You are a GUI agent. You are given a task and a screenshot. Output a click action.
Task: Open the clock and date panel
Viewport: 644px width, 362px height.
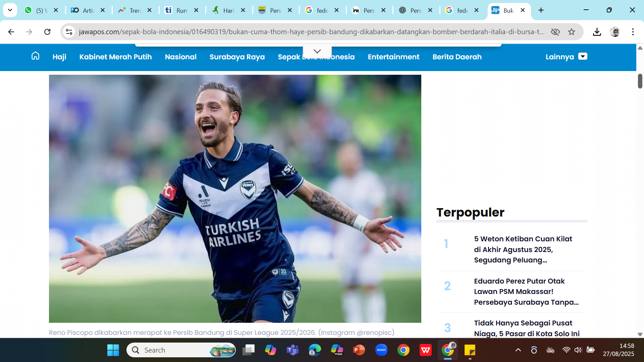619,350
